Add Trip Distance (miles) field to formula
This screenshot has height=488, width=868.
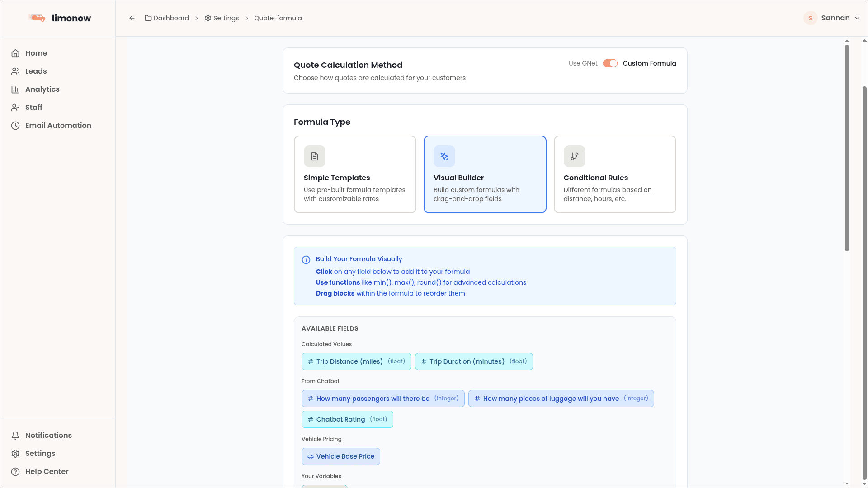tap(356, 361)
